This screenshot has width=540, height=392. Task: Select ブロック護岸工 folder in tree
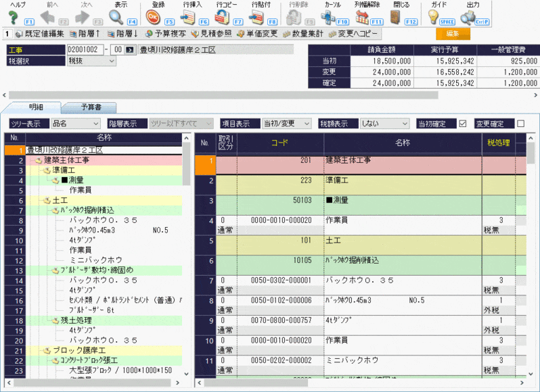[x=79, y=350]
